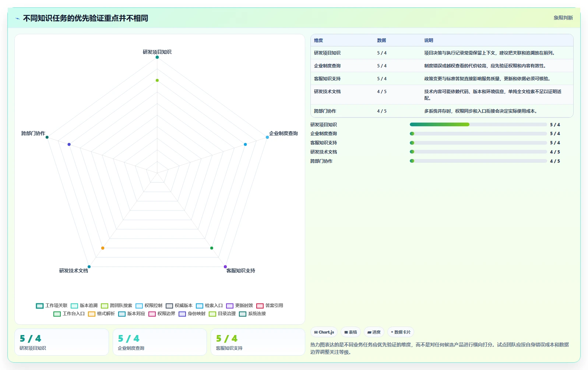Image resolution: width=588 pixels, height=370 pixels.
Task: Click the 研发项目知识 progress bar
Action: [x=478, y=124]
